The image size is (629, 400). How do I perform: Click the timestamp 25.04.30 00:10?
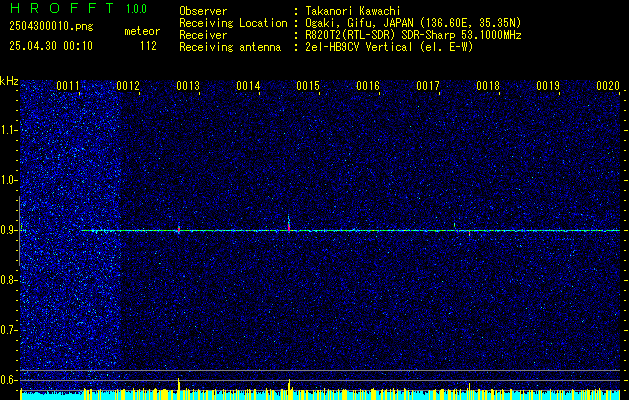(51, 46)
